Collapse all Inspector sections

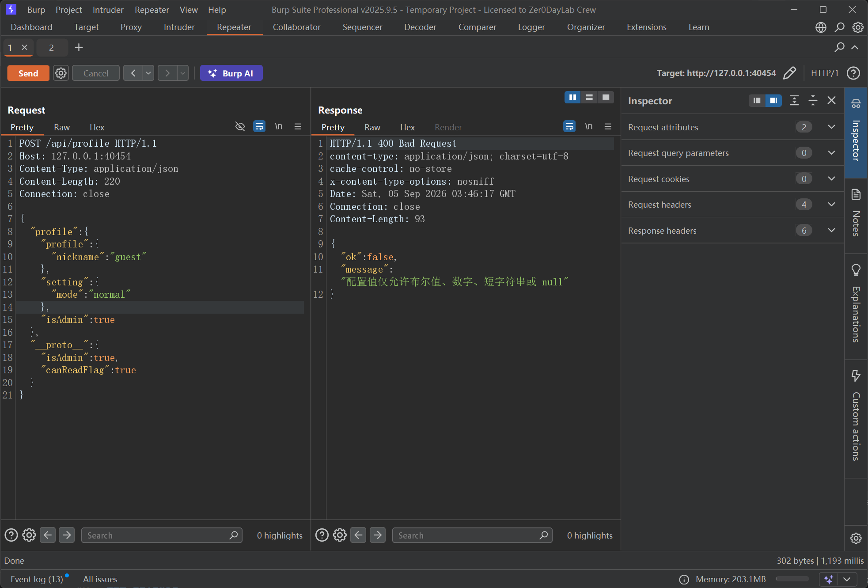point(813,101)
